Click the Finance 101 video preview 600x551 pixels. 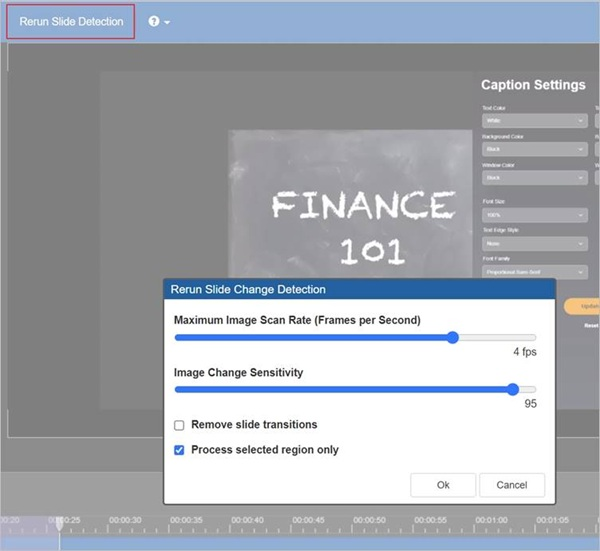click(350, 204)
